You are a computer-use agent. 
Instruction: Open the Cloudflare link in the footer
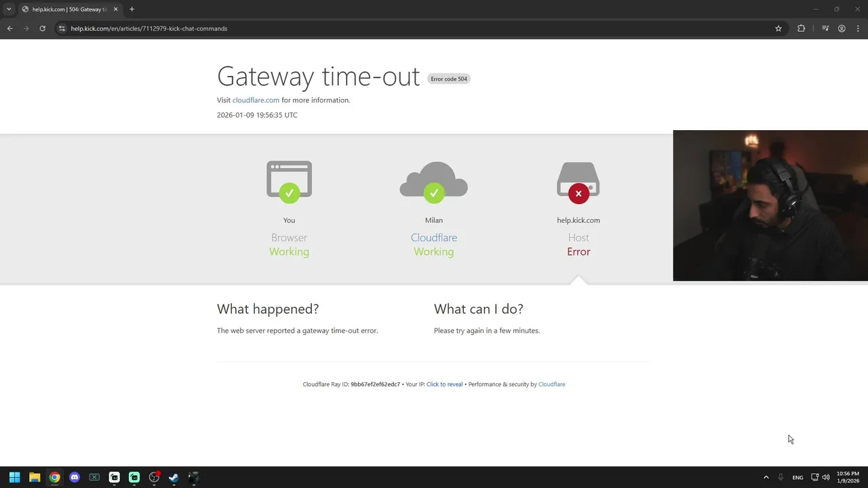click(x=551, y=384)
